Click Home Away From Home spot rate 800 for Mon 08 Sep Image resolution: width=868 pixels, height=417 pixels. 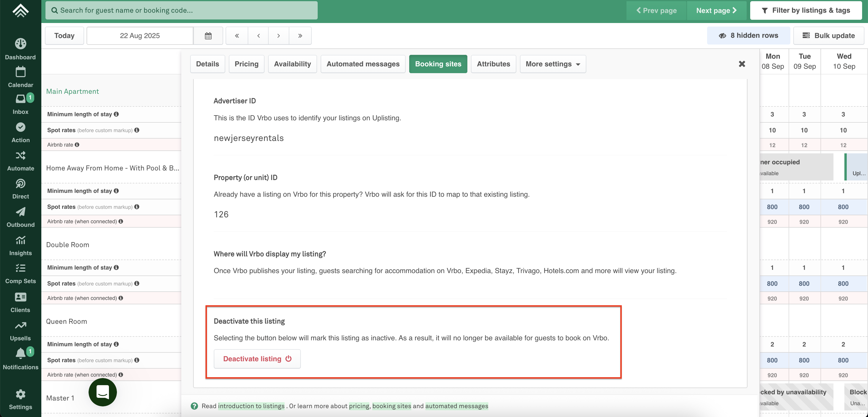pyautogui.click(x=772, y=207)
